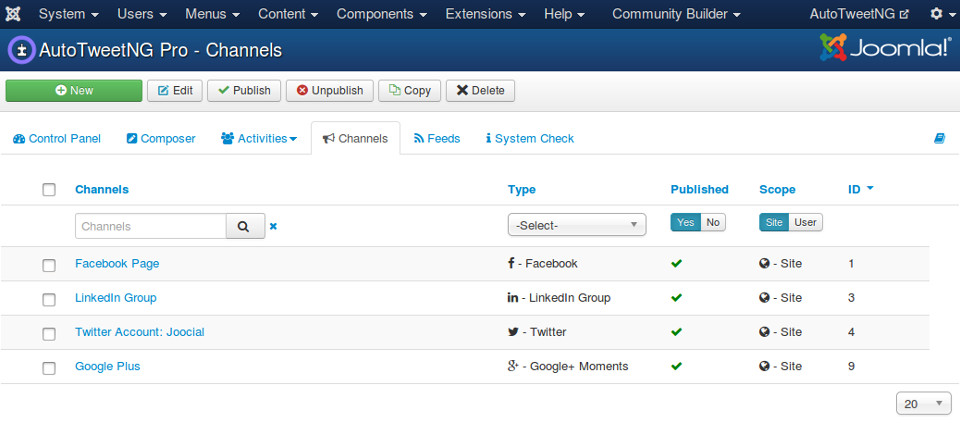Set Published filter to Yes
Image resolution: width=960 pixels, height=423 pixels.
click(x=686, y=222)
